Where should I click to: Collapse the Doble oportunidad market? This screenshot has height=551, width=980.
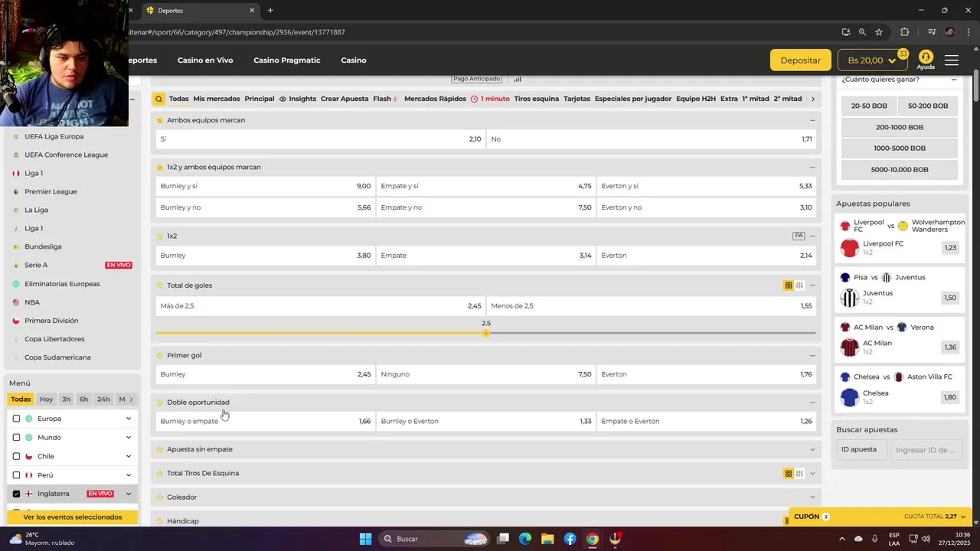coord(812,402)
